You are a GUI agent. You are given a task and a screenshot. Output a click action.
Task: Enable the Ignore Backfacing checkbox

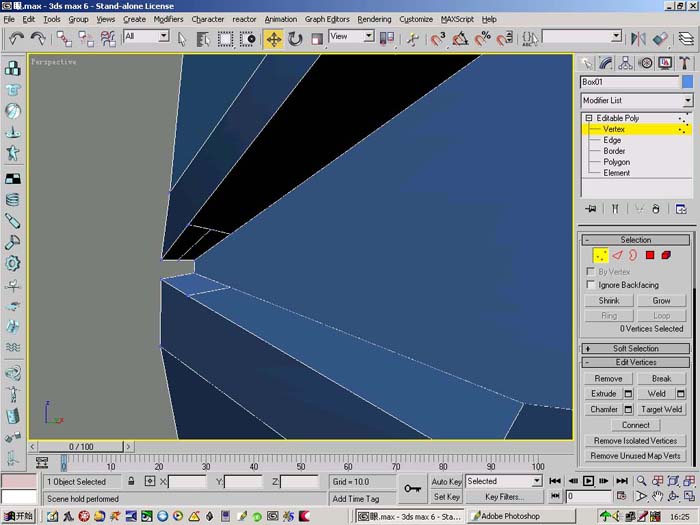590,284
